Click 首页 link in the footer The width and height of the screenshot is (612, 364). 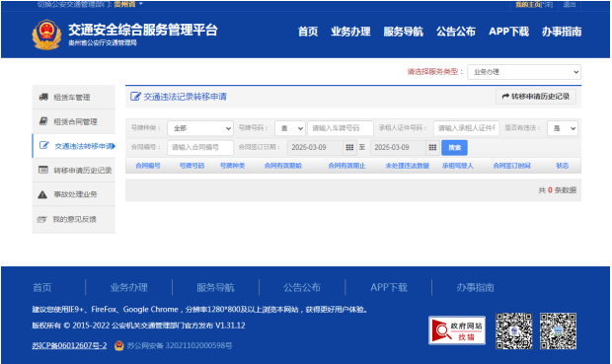[x=42, y=287]
